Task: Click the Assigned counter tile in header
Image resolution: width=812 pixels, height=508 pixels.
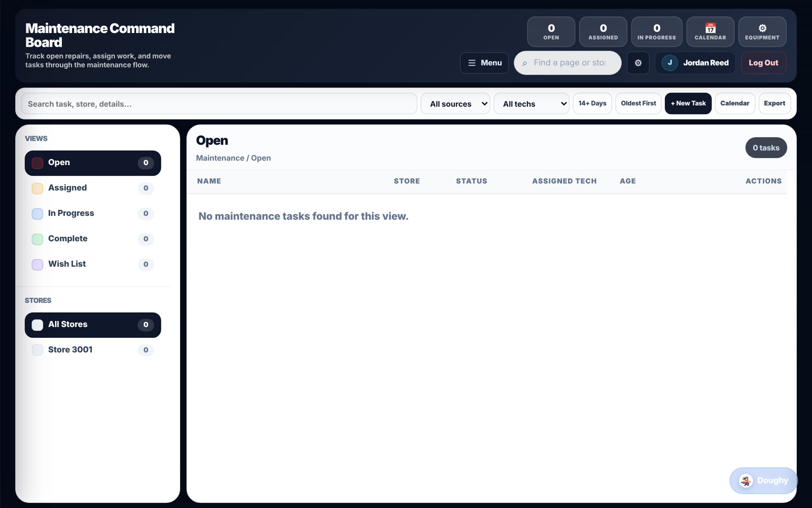Action: tap(603, 31)
